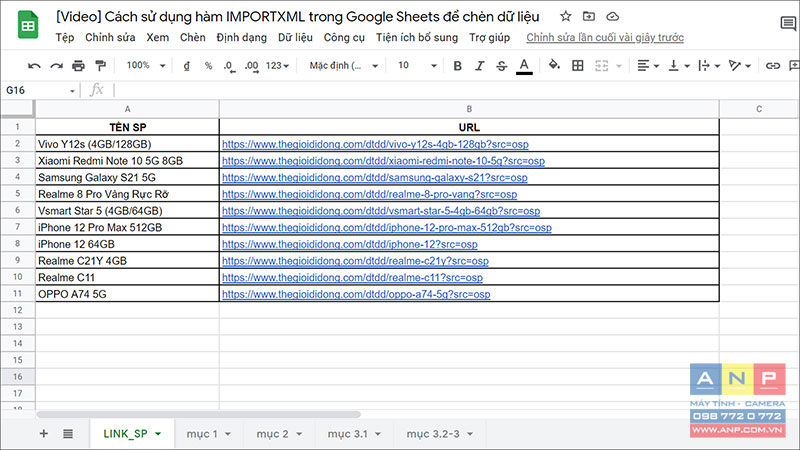Image resolution: width=800 pixels, height=450 pixels.
Task: Open the vivo-y12s product URL
Action: (375, 144)
